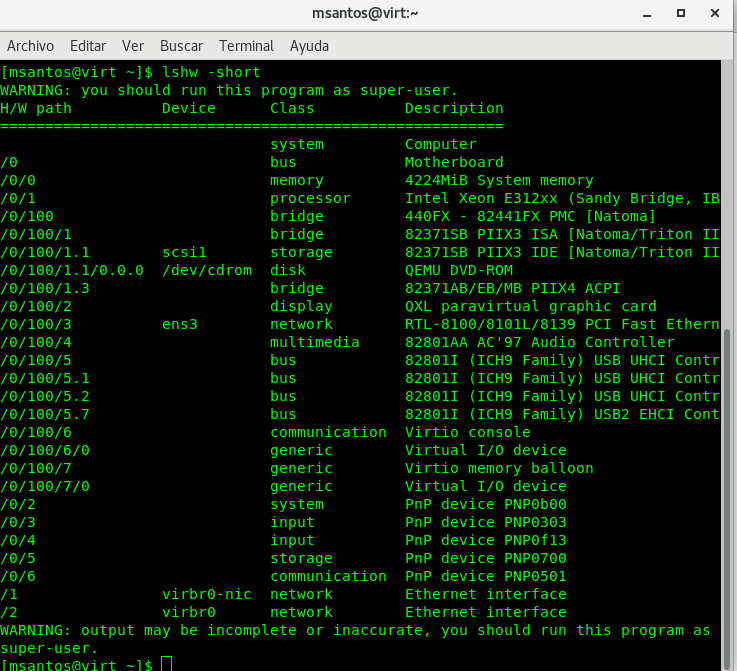
Task: Open the Terminal menu
Action: (246, 46)
